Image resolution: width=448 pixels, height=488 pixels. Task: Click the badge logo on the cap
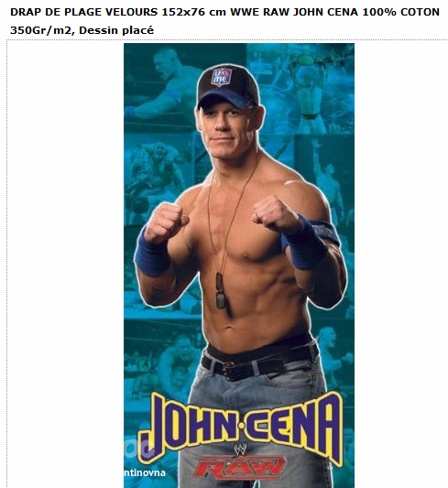click(x=222, y=77)
